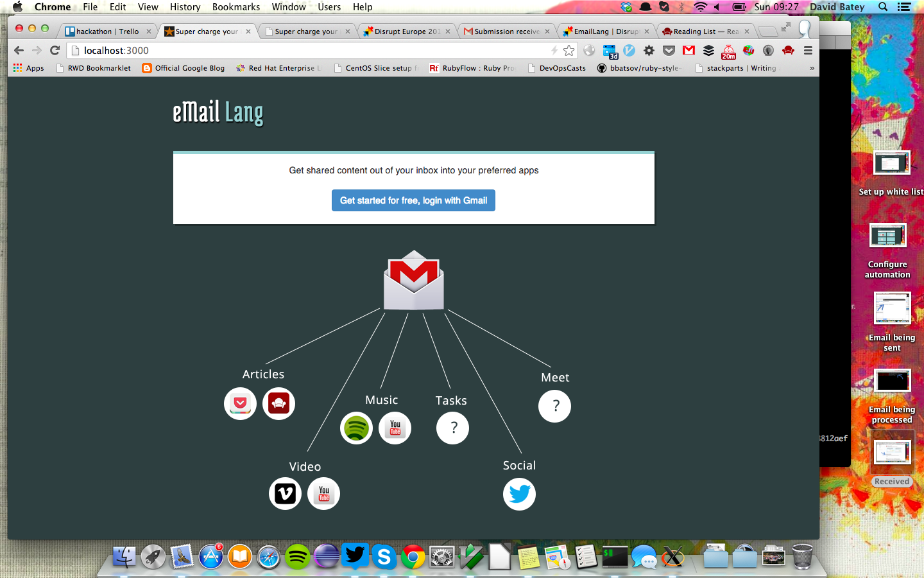Click the Buffer extension icon in toolbar
This screenshot has width=924, height=578.
[x=708, y=50]
